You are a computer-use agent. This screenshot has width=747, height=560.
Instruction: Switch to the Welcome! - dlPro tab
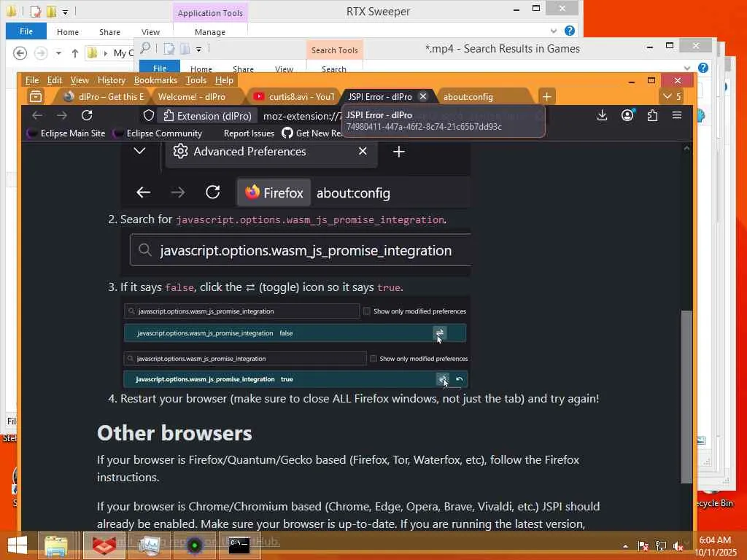[x=197, y=97]
